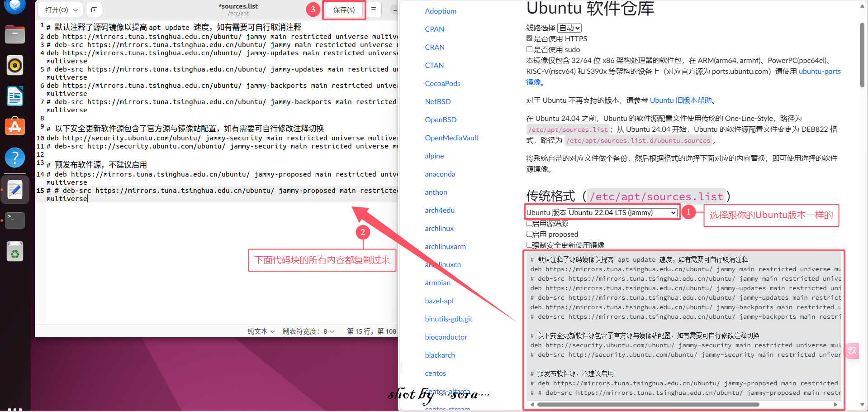Enable the 启用源码源 checkbox
This screenshot has width=868, height=412.
tap(529, 223)
